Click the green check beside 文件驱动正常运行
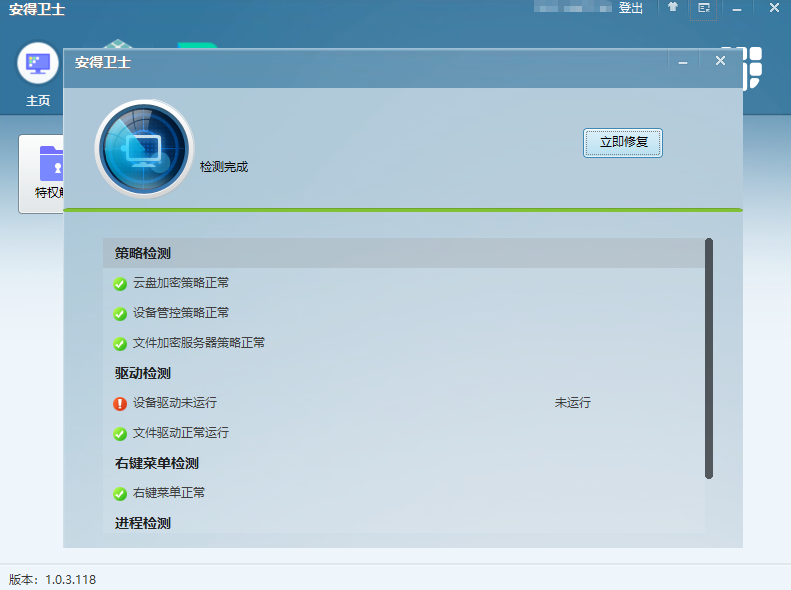Screen dimensions: 791x590 120,434
